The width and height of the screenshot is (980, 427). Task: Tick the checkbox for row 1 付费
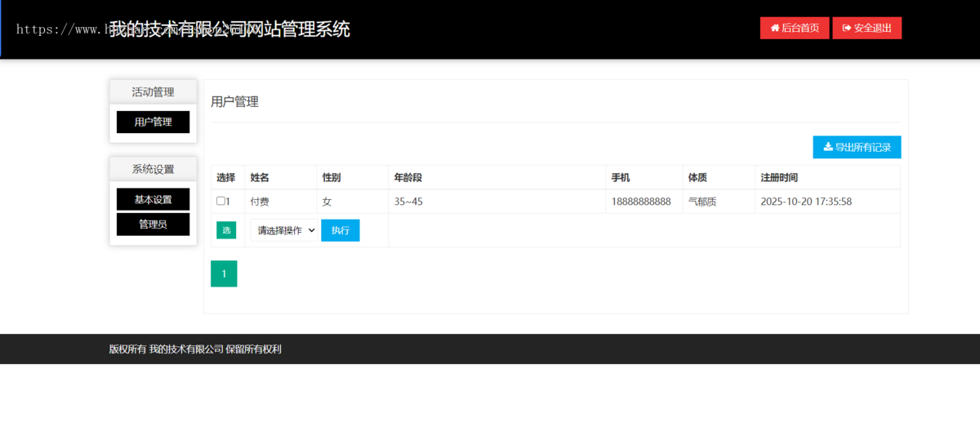tap(220, 201)
